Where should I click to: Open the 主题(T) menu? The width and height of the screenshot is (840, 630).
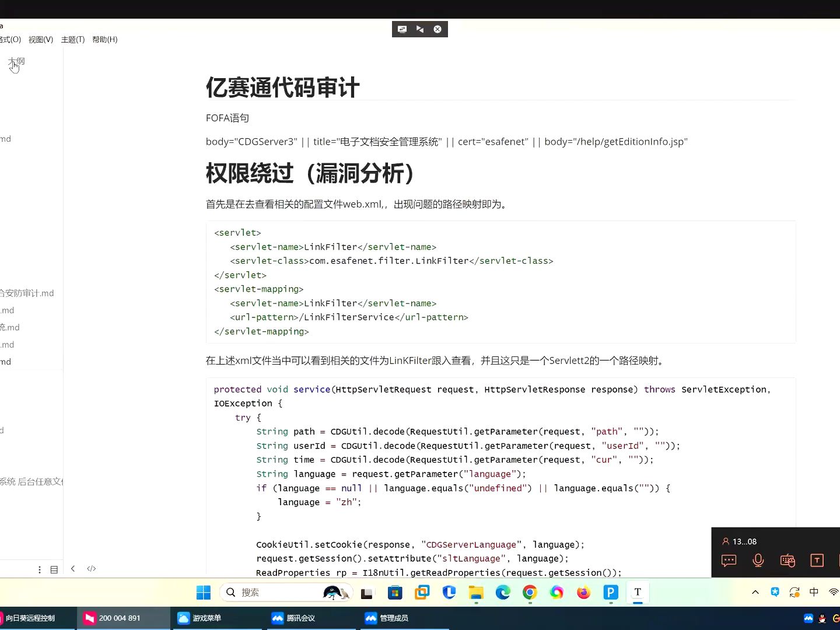pyautogui.click(x=73, y=40)
